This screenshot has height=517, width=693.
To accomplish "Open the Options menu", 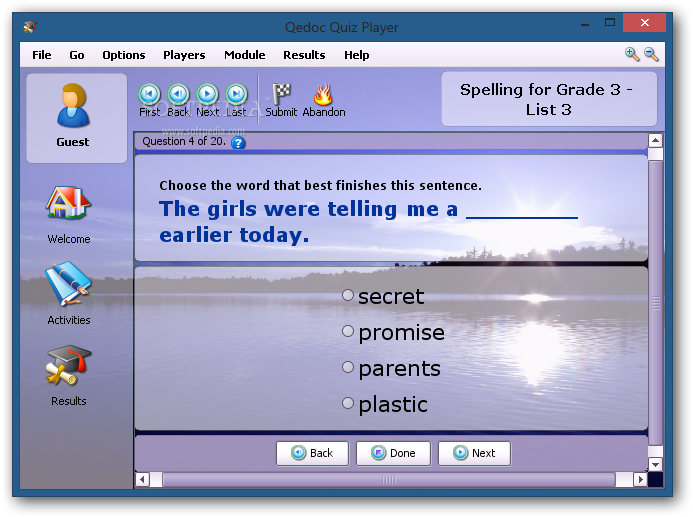I will pos(124,55).
